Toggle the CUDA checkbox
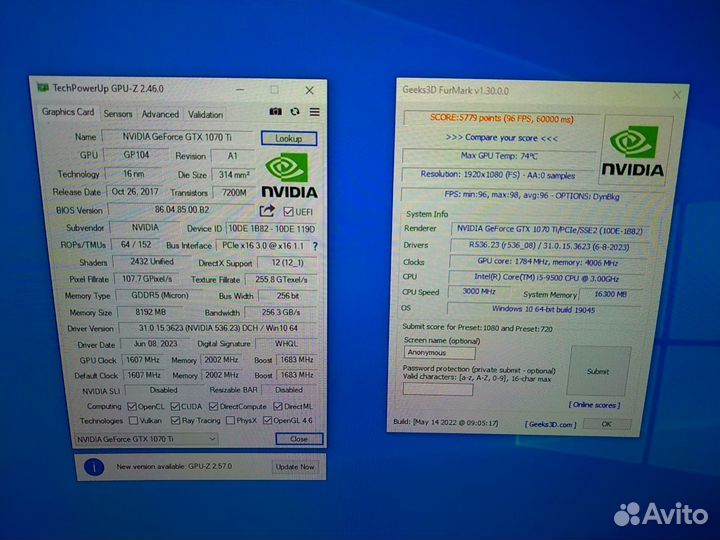720x540 pixels. click(x=175, y=406)
